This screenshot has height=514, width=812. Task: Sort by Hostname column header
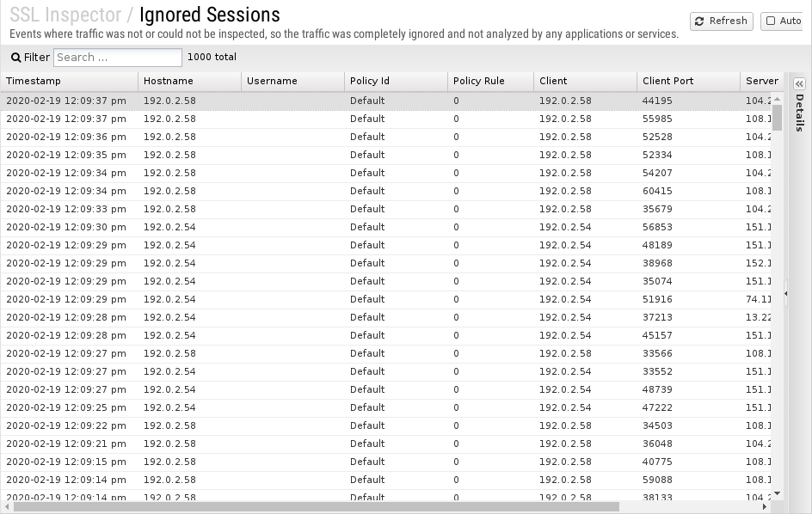[x=189, y=82]
